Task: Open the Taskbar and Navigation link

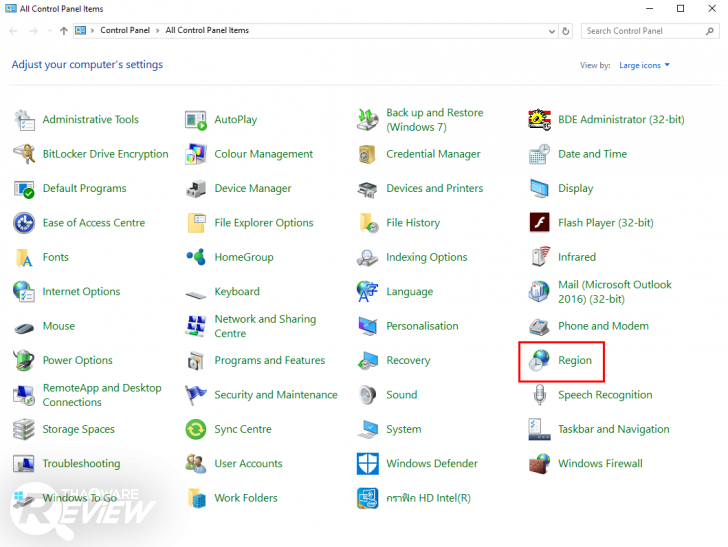Action: [613, 429]
